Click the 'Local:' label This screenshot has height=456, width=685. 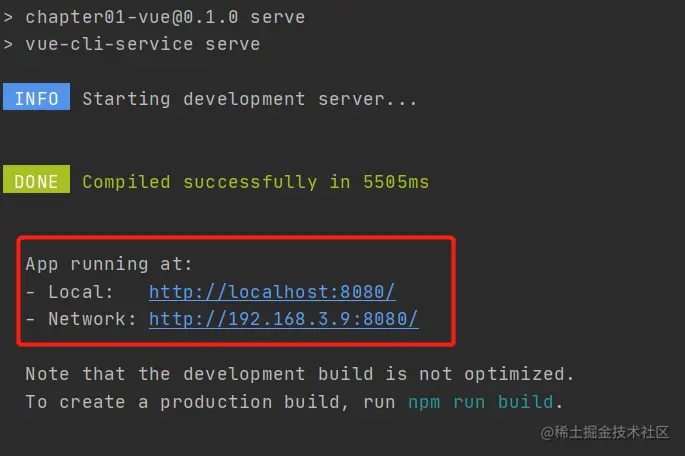coord(81,292)
